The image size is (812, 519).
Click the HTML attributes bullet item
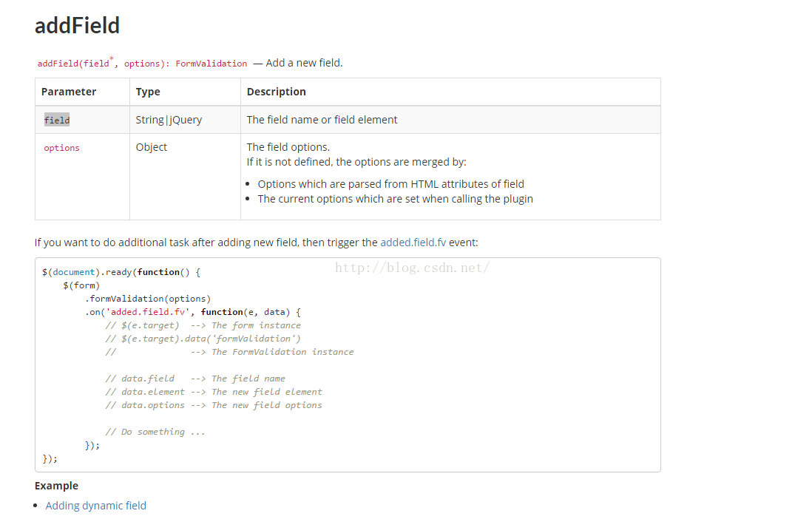click(390, 184)
